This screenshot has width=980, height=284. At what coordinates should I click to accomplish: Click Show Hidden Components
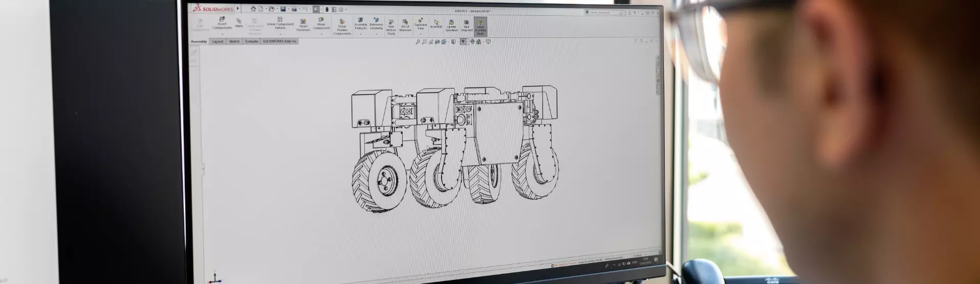click(342, 27)
